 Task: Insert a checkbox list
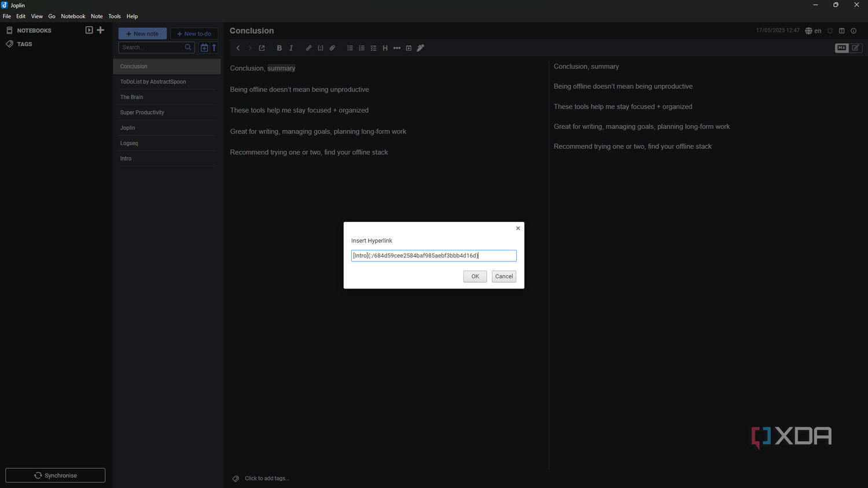pyautogui.click(x=373, y=48)
